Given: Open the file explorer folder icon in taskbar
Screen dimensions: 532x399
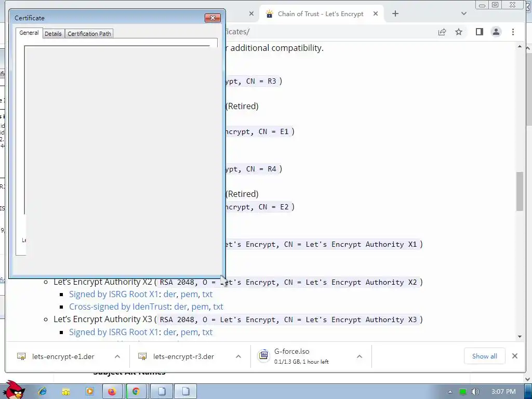Looking at the screenshot, I should click(66, 392).
